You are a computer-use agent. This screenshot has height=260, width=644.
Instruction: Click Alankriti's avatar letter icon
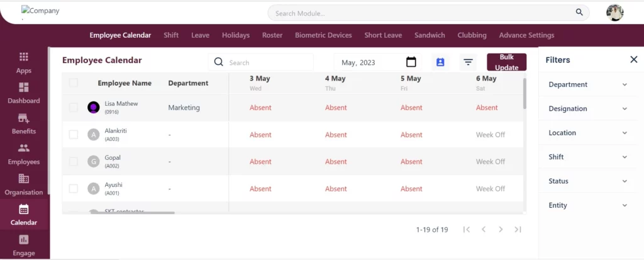(x=94, y=135)
